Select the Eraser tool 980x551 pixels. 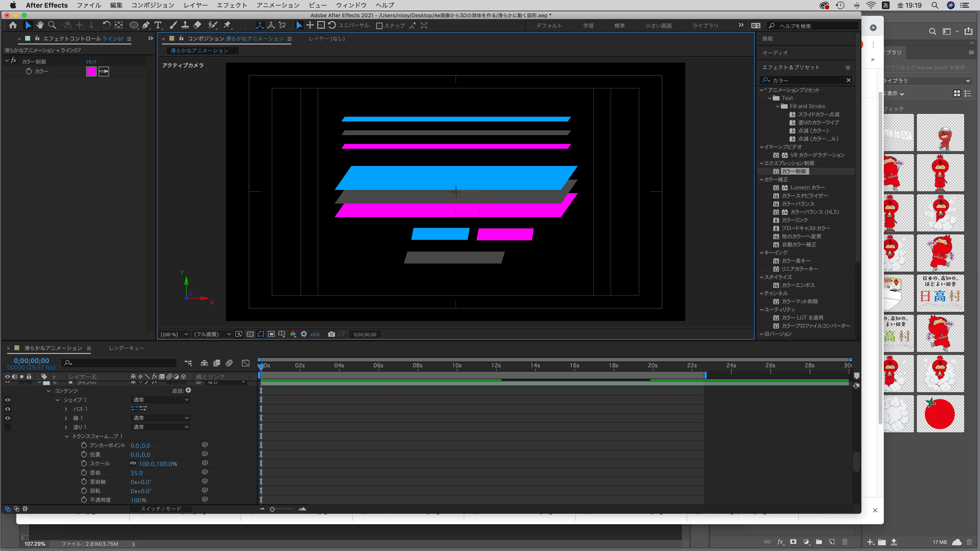click(x=197, y=26)
